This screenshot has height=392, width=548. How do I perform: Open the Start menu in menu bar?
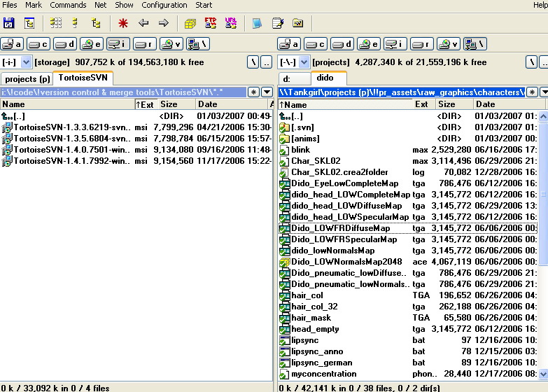204,5
